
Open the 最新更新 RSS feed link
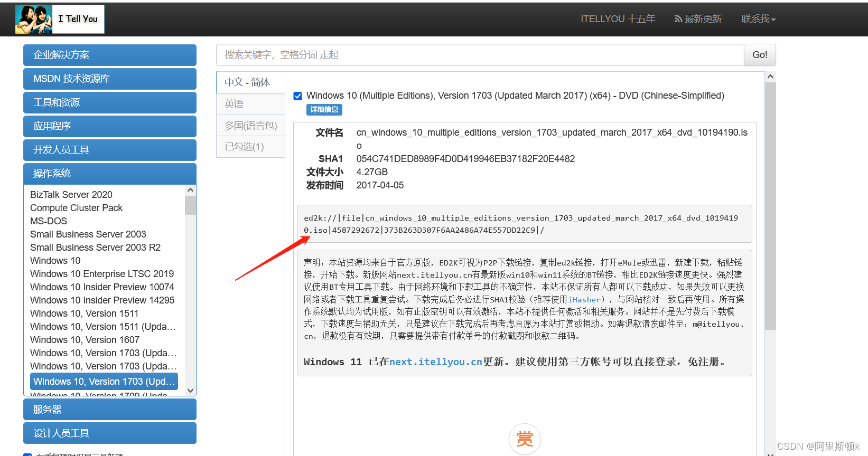(x=698, y=19)
